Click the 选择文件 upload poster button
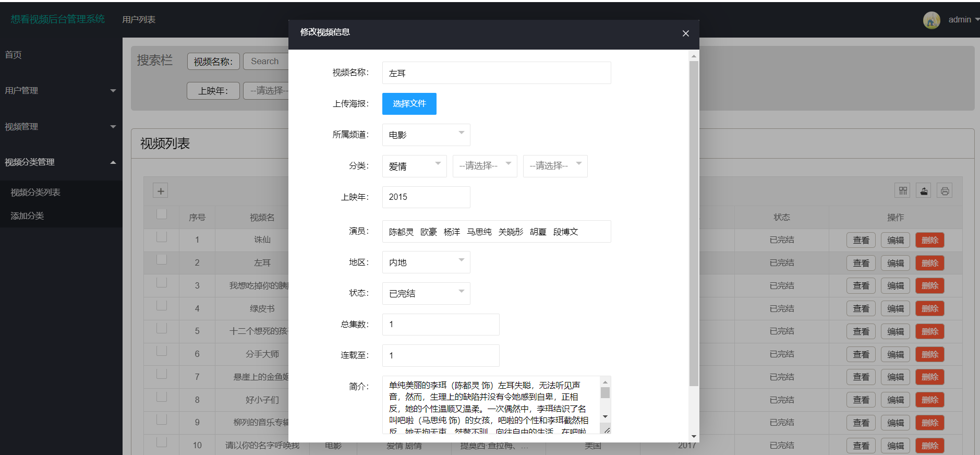The height and width of the screenshot is (455, 980). (x=409, y=104)
